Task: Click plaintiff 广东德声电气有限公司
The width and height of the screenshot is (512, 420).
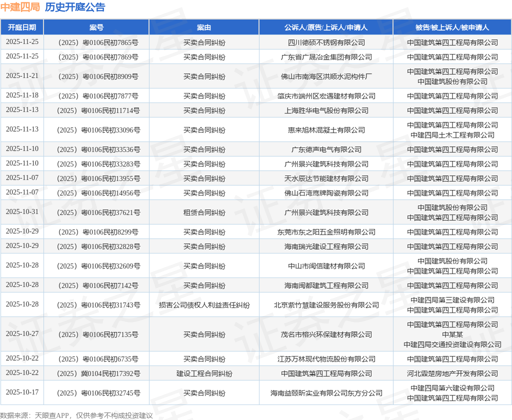Action: click(x=326, y=149)
